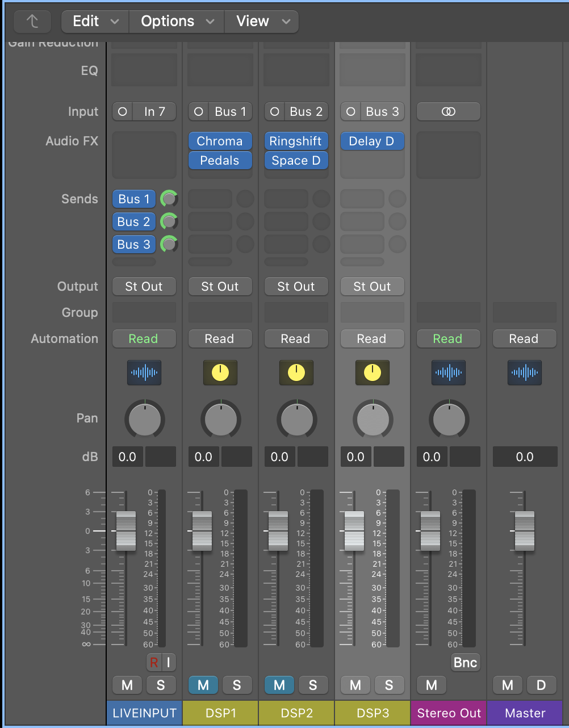Click the Master channel waveform icon
This screenshot has width=569, height=728.
click(525, 373)
